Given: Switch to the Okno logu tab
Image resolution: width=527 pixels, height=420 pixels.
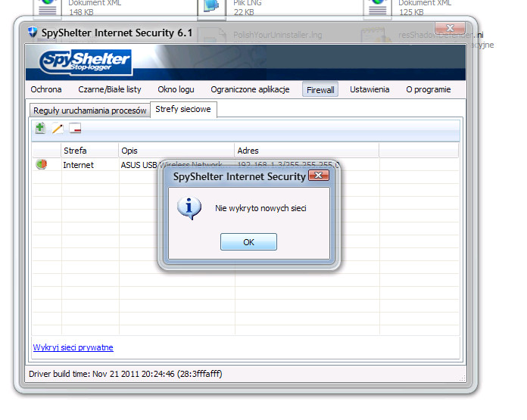Looking at the screenshot, I should 176,89.
